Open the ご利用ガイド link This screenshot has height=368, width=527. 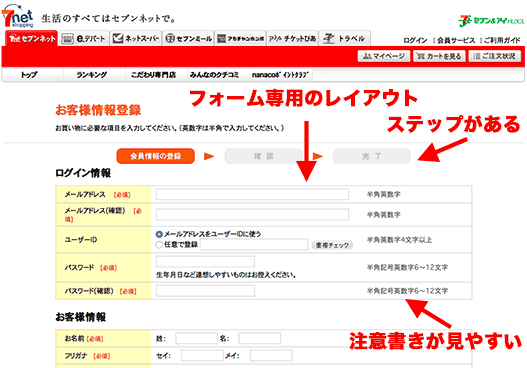[x=502, y=40]
